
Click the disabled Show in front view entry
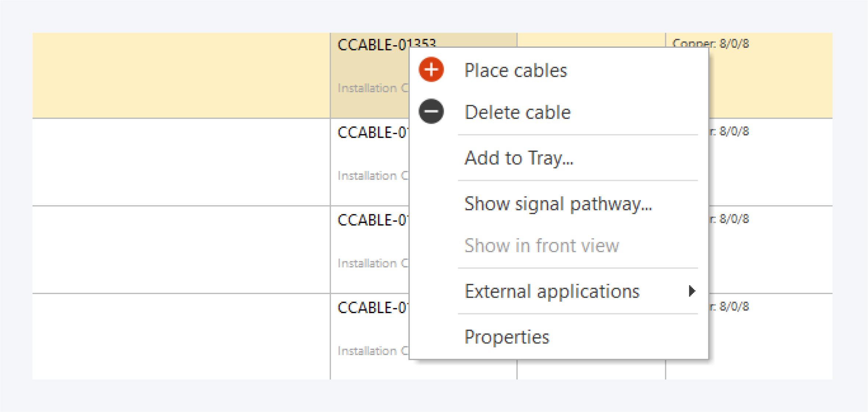pyautogui.click(x=542, y=246)
